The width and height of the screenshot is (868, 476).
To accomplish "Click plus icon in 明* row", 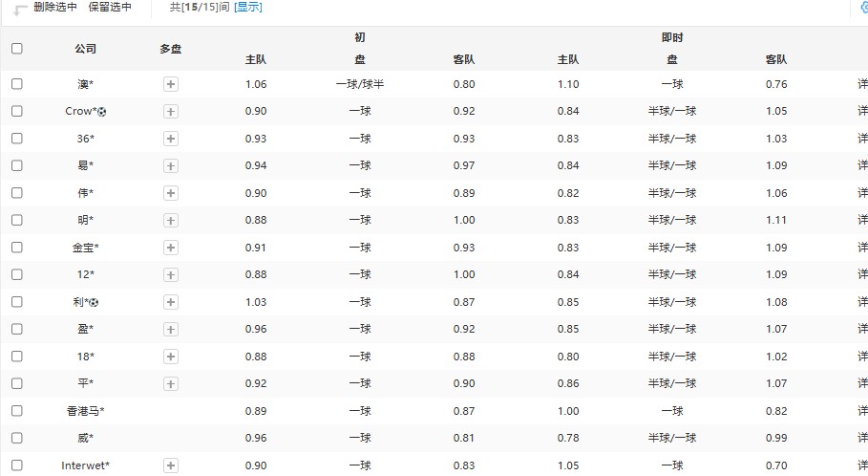I will pos(171,220).
